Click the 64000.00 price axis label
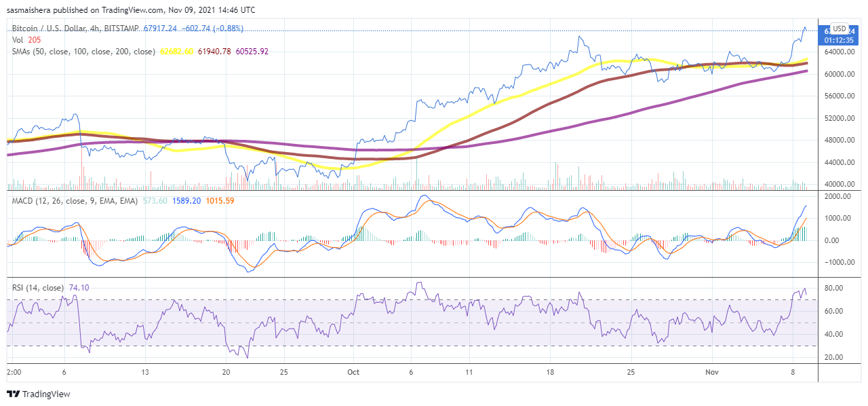 [838, 52]
